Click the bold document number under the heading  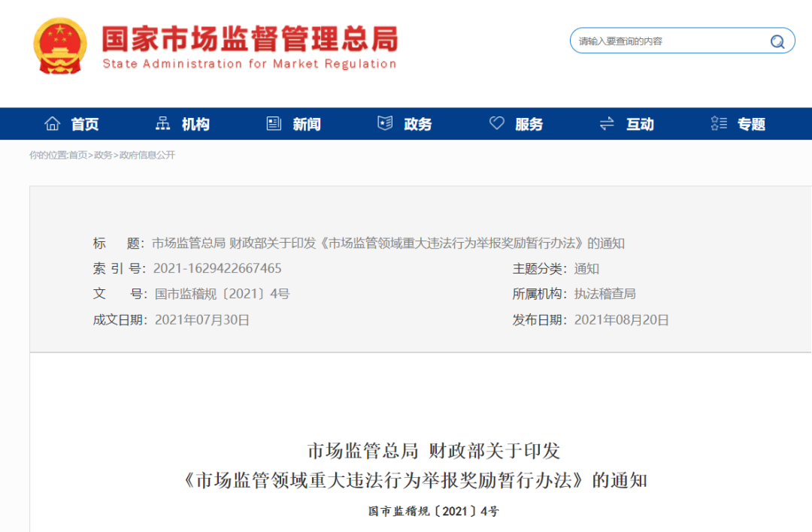pyautogui.click(x=434, y=511)
